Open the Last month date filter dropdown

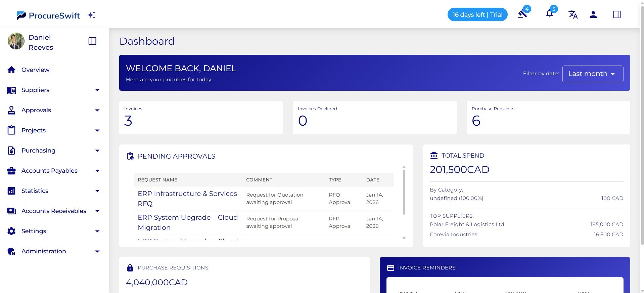593,74
